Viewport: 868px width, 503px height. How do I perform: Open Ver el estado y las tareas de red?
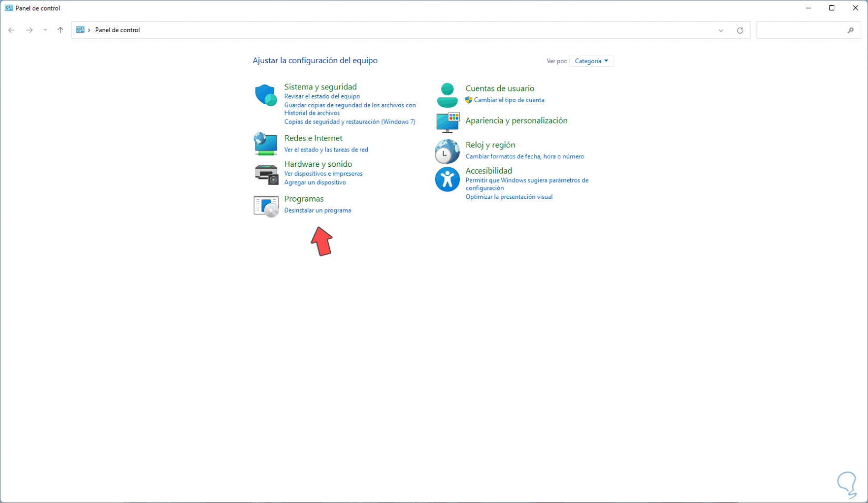pyautogui.click(x=326, y=149)
